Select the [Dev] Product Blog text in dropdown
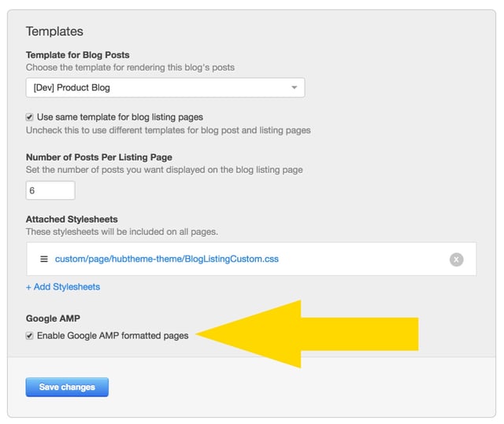The image size is (504, 424). click(72, 87)
